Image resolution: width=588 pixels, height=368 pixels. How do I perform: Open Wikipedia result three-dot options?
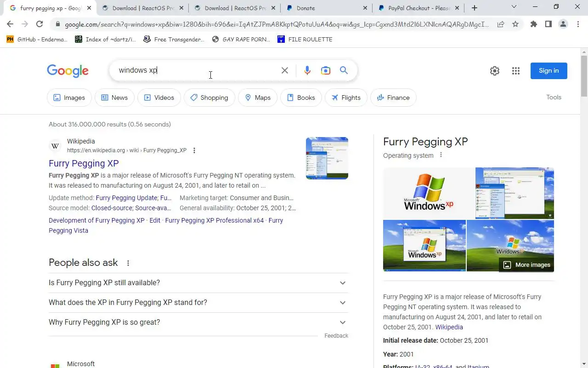click(194, 150)
